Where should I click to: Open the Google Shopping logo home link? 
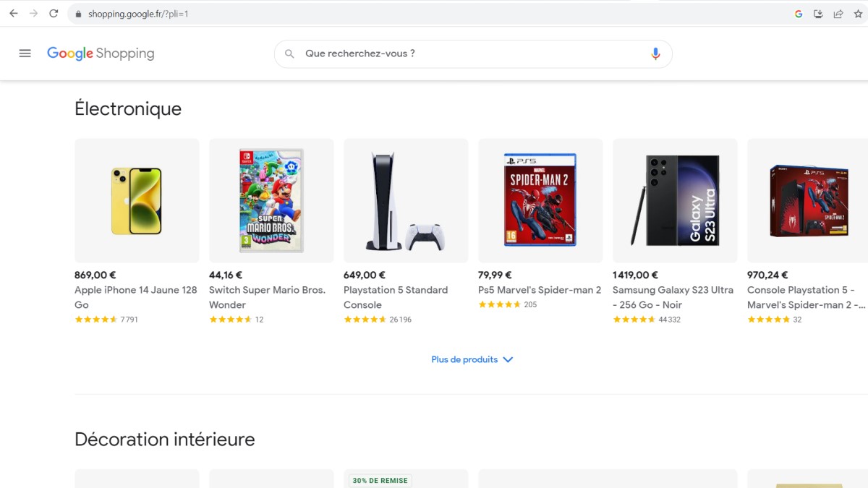[x=101, y=53]
